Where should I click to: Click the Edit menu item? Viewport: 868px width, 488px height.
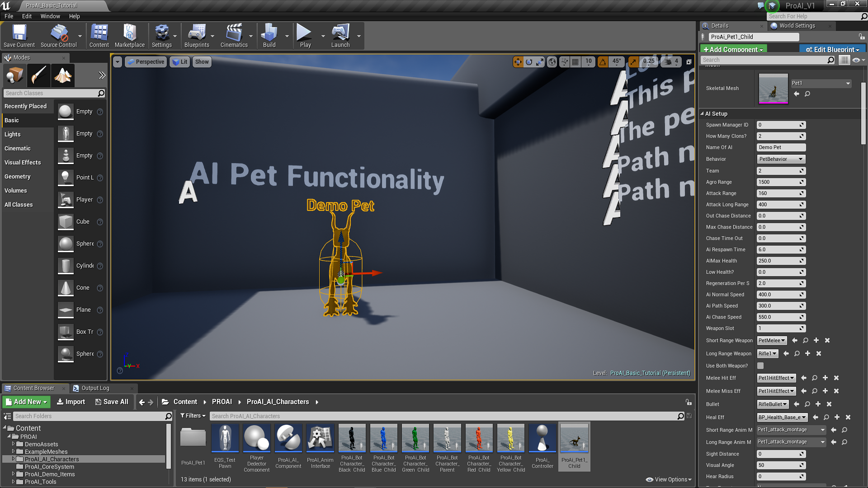coord(27,16)
